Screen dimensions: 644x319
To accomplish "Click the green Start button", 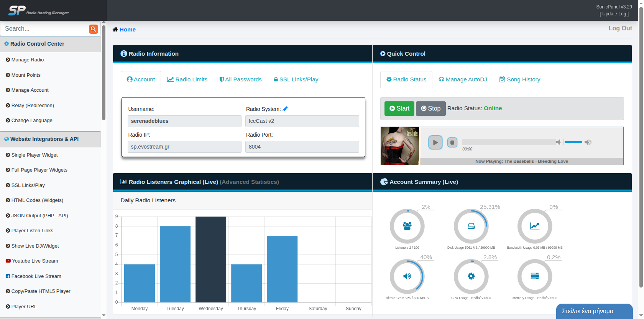I will coord(399,109).
